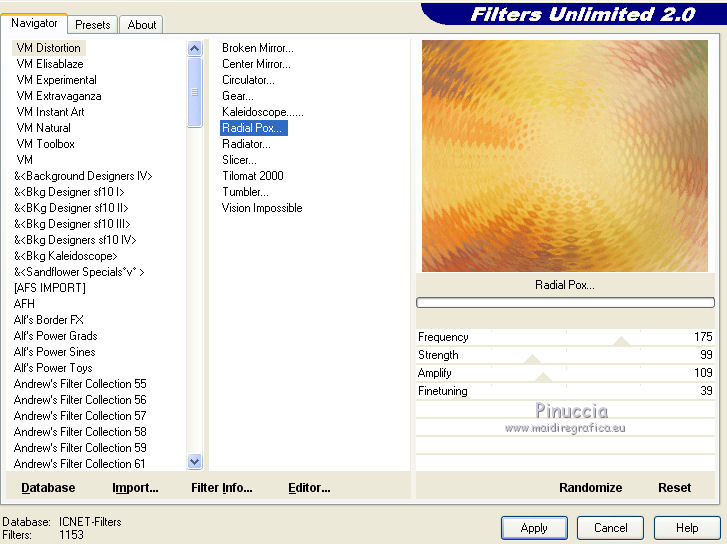727x544 pixels.
Task: Click the Import... button
Action: [135, 488]
